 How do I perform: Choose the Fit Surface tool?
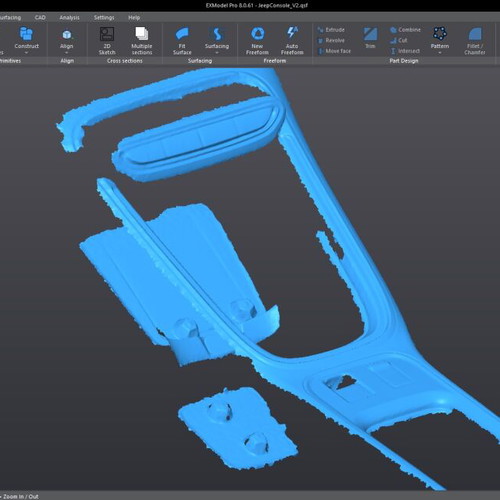tap(182, 41)
